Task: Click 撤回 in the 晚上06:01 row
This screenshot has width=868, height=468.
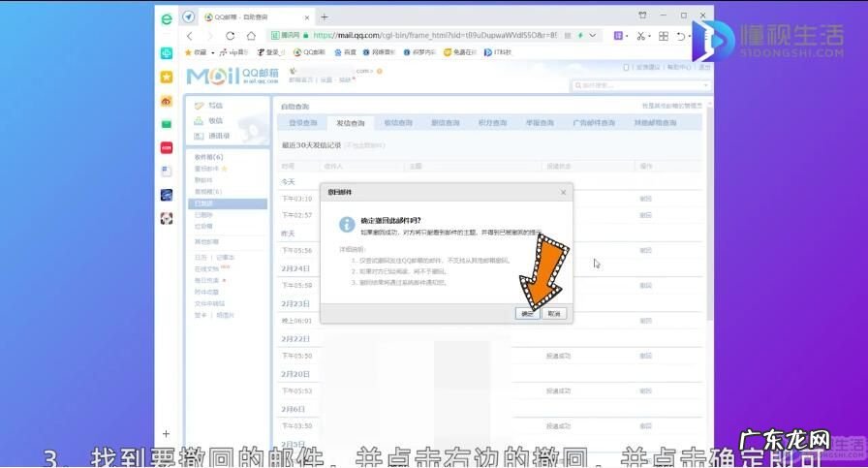Action: coord(645,321)
